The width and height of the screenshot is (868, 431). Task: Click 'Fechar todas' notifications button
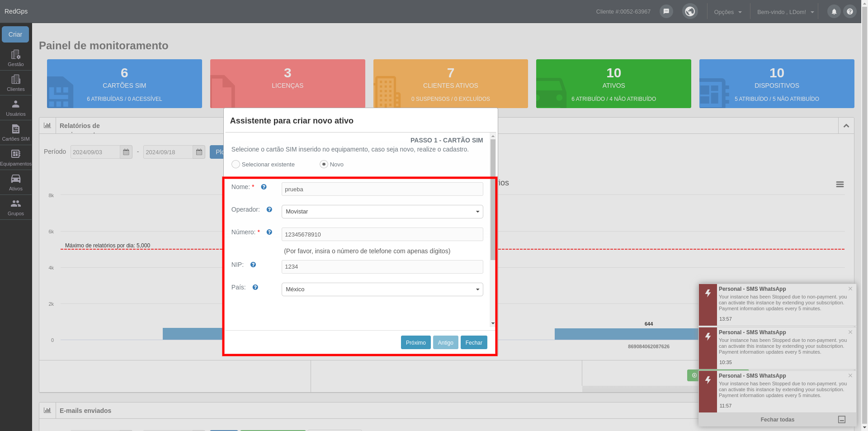click(778, 420)
